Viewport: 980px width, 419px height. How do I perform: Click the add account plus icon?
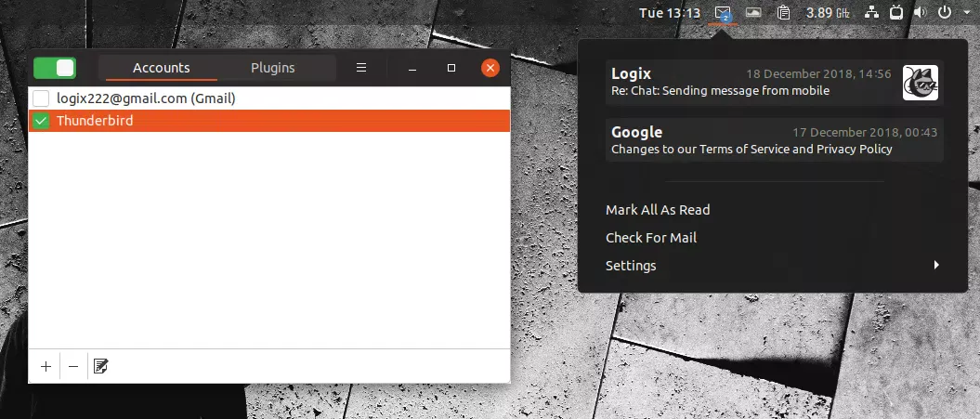pyautogui.click(x=46, y=367)
